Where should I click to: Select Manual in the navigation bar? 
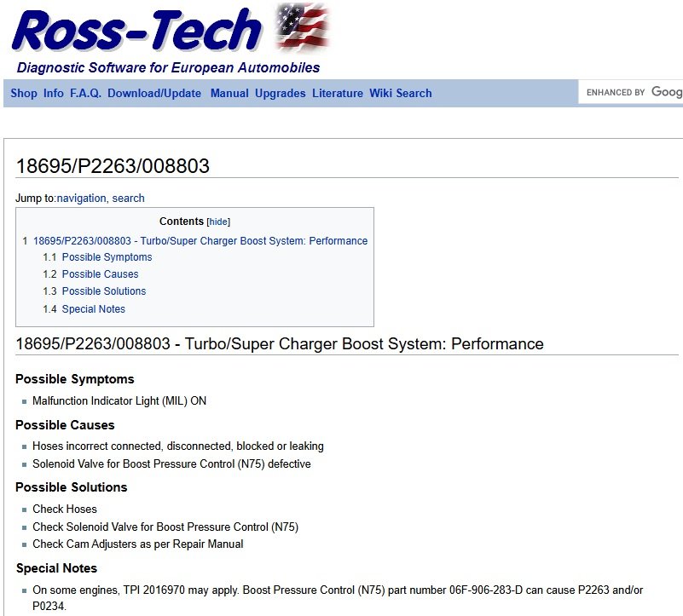click(229, 94)
